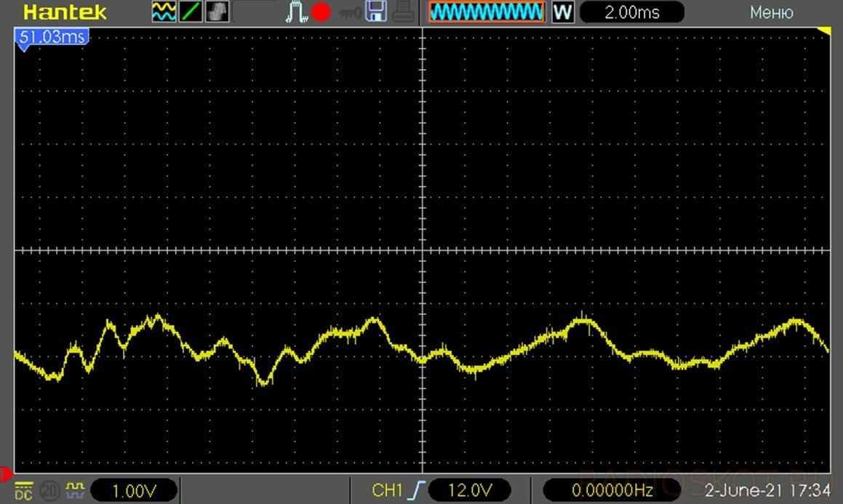Open the 1.00V vertical scale setting

[x=134, y=491]
